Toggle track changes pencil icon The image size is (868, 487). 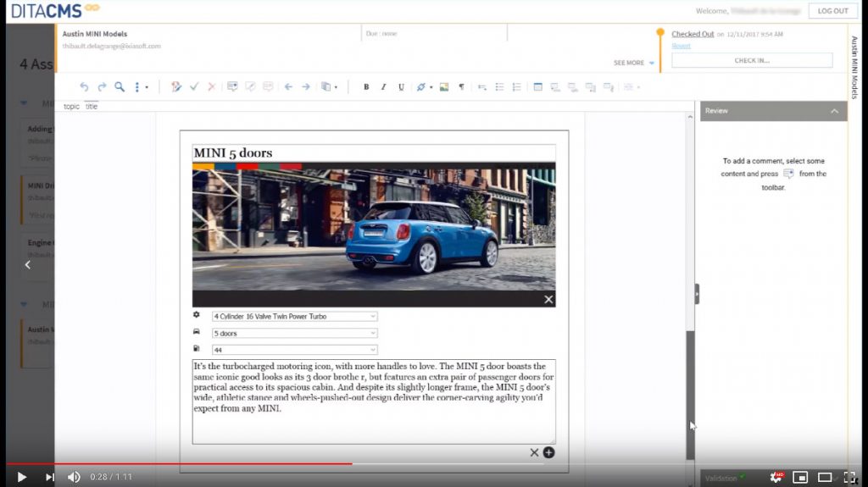(x=176, y=87)
